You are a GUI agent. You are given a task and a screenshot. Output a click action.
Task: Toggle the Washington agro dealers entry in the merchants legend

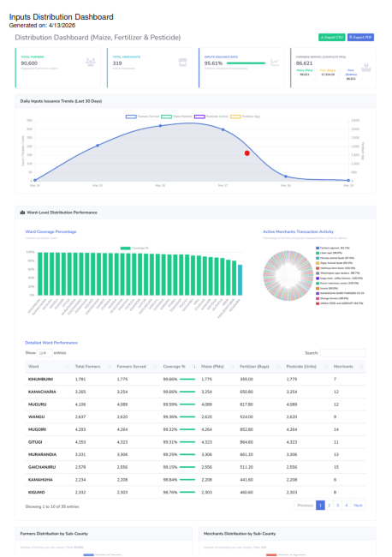tap(337, 273)
